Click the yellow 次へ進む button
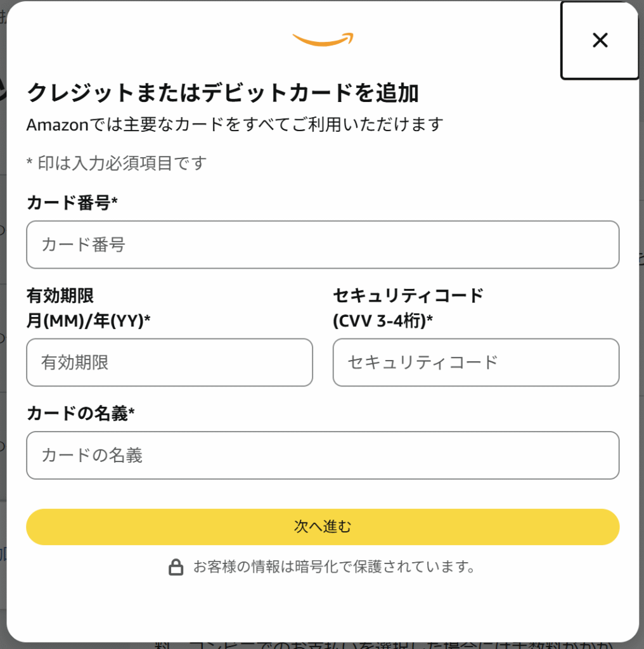 click(x=323, y=527)
